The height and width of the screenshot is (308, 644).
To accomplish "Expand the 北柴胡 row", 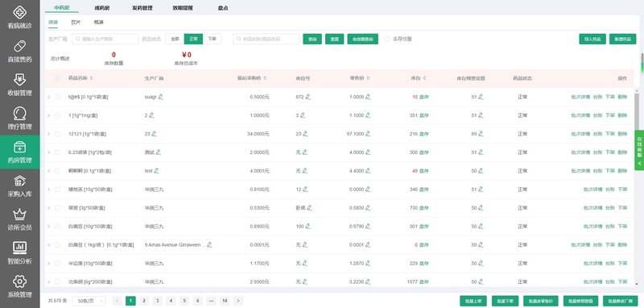I will point(48,281).
